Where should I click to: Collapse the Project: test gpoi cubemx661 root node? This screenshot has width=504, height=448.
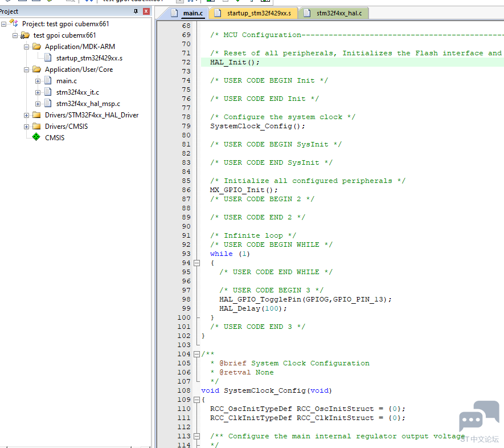[x=4, y=24]
